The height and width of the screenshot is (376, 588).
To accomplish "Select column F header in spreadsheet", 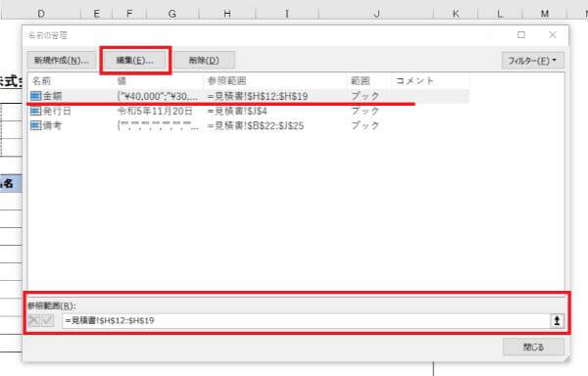I will coord(129,14).
